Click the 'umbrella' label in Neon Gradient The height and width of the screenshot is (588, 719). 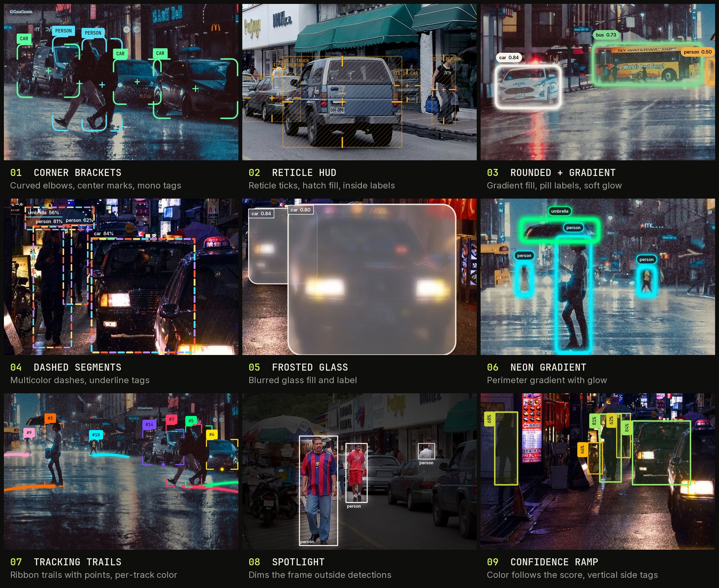pyautogui.click(x=560, y=211)
